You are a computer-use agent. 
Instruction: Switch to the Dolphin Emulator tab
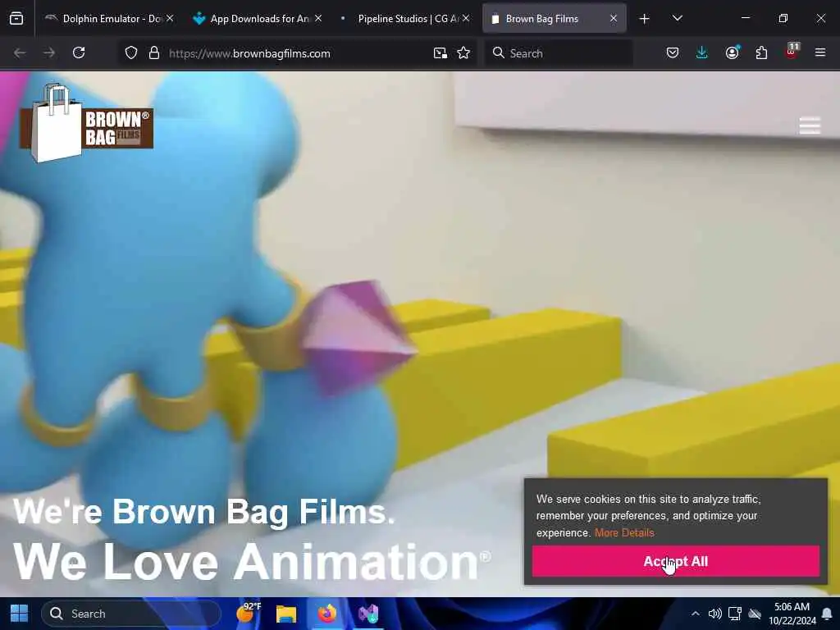[x=110, y=19]
